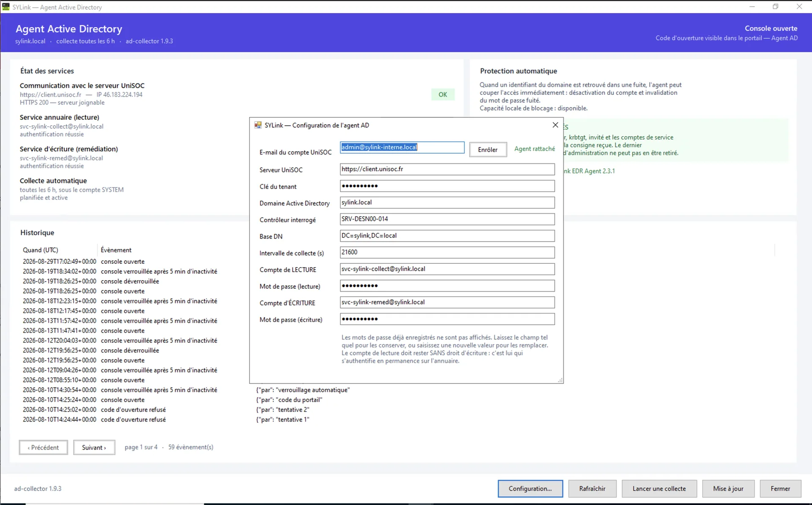Go to the next history page with Suivant
This screenshot has width=812, height=505.
[94, 447]
